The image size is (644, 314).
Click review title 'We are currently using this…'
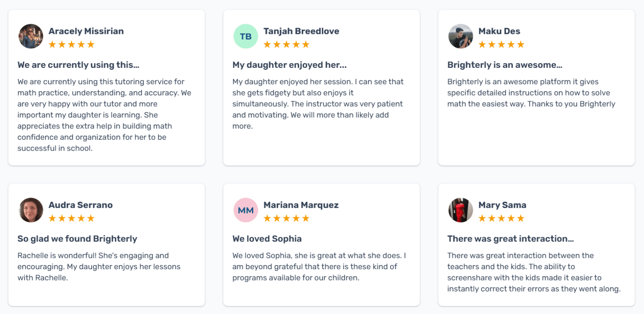coord(78,65)
